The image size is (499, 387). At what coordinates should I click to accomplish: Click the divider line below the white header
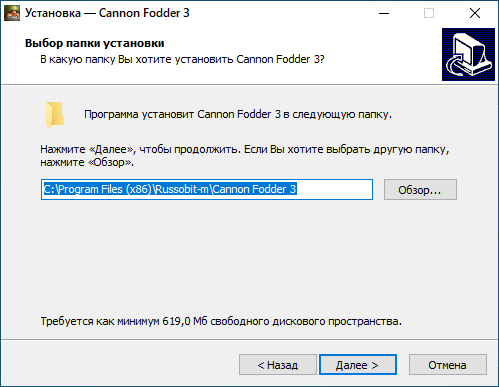tap(249, 84)
